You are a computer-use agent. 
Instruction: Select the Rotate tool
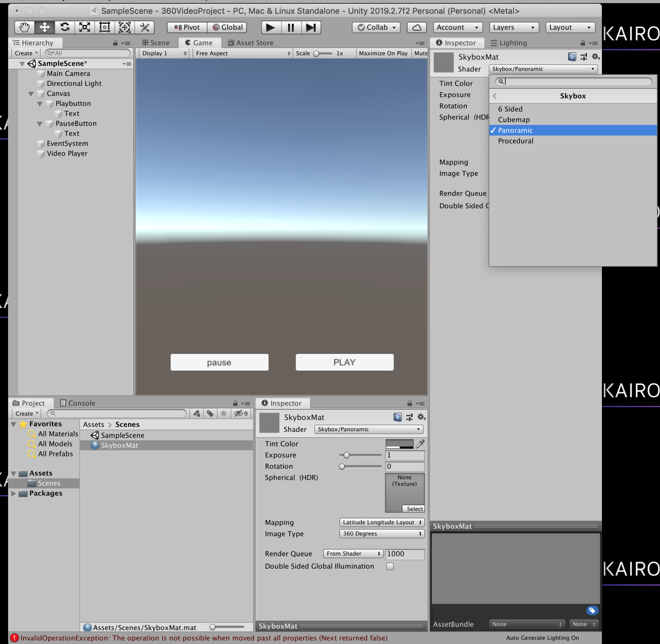tap(65, 27)
